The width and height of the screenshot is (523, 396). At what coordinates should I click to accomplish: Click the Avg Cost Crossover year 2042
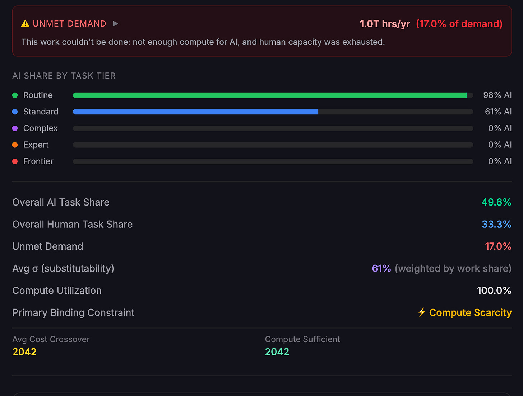(24, 352)
